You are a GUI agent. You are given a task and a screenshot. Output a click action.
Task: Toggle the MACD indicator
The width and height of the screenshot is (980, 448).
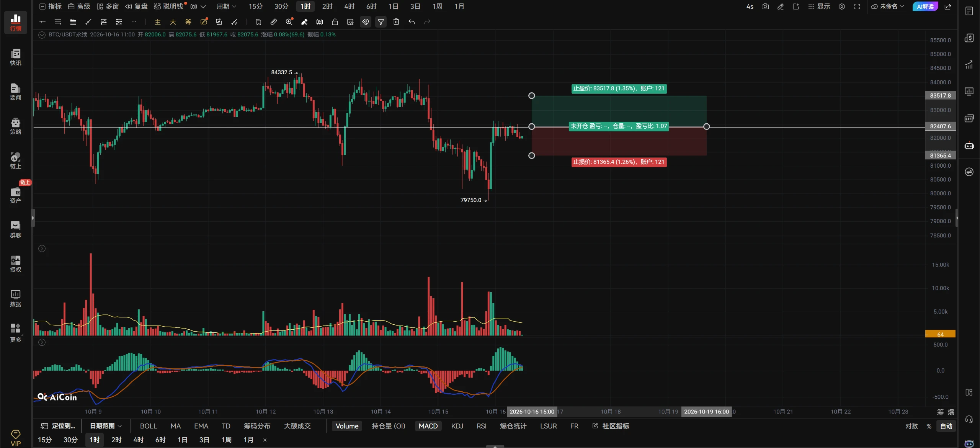[x=428, y=426]
